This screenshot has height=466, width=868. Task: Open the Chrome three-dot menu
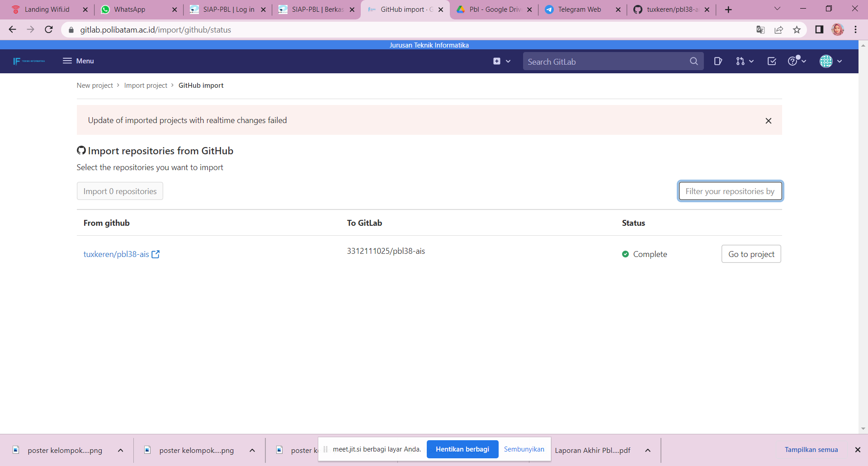(x=855, y=29)
